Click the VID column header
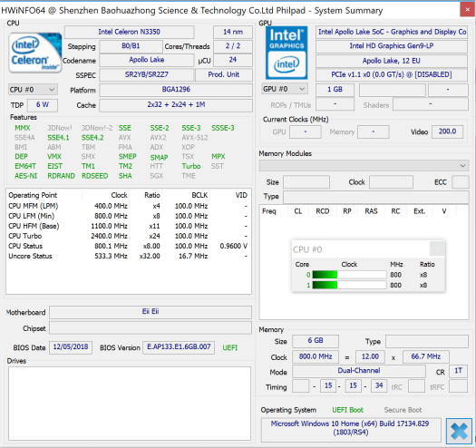 pos(230,195)
